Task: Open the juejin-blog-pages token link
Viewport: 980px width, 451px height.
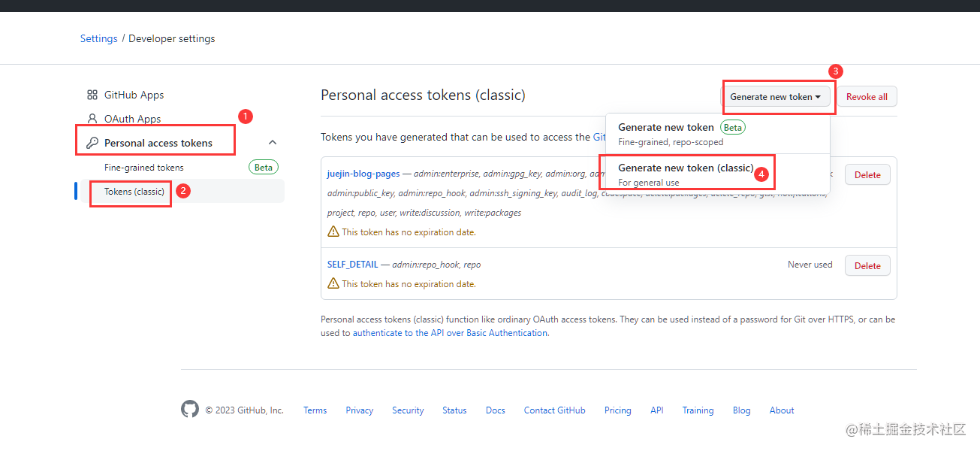Action: [x=363, y=174]
